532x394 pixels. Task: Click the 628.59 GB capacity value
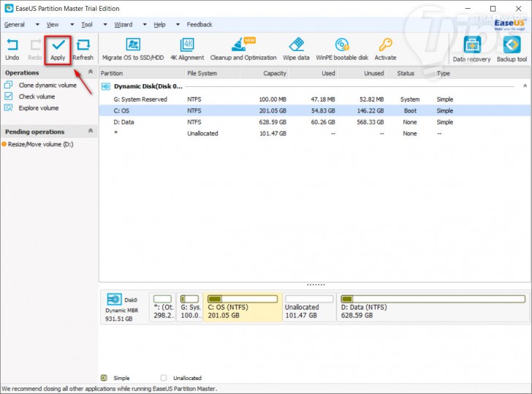[273, 122]
